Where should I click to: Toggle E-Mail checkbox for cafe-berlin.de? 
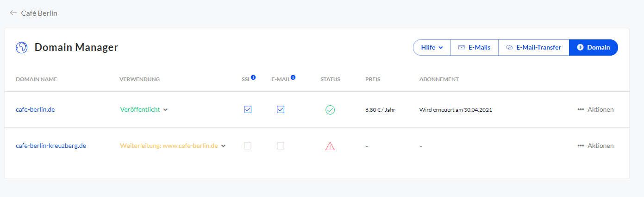281,110
